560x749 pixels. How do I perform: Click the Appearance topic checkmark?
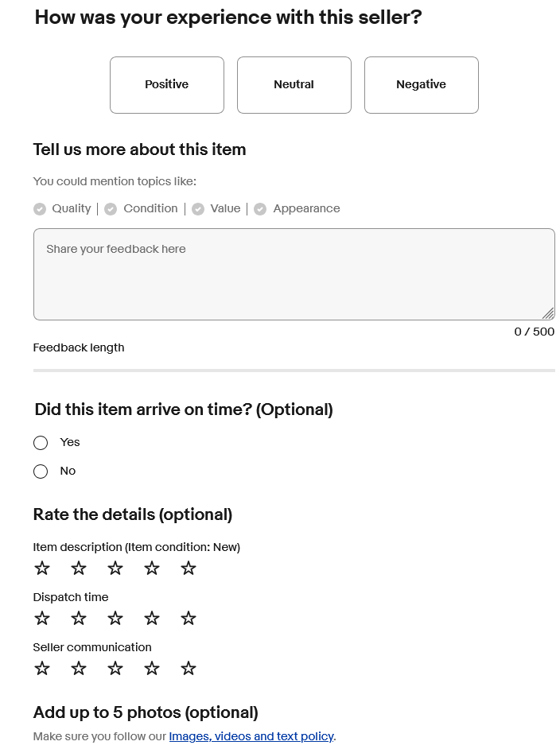(260, 209)
